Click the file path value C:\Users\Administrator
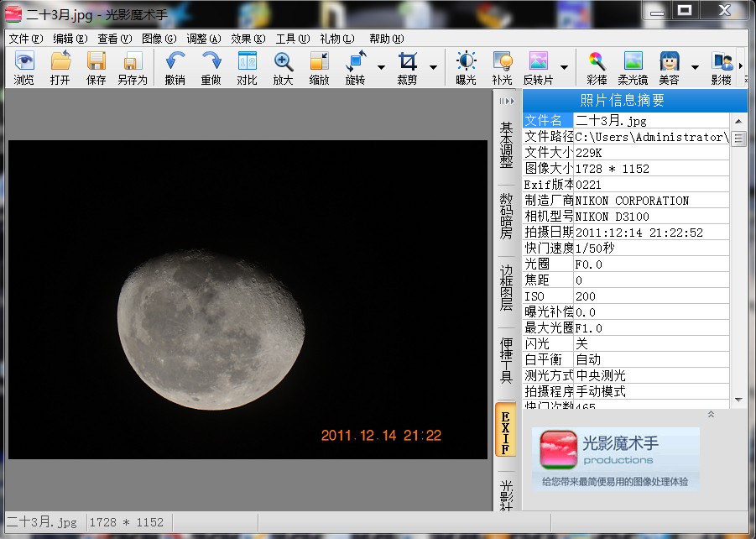 click(x=652, y=137)
